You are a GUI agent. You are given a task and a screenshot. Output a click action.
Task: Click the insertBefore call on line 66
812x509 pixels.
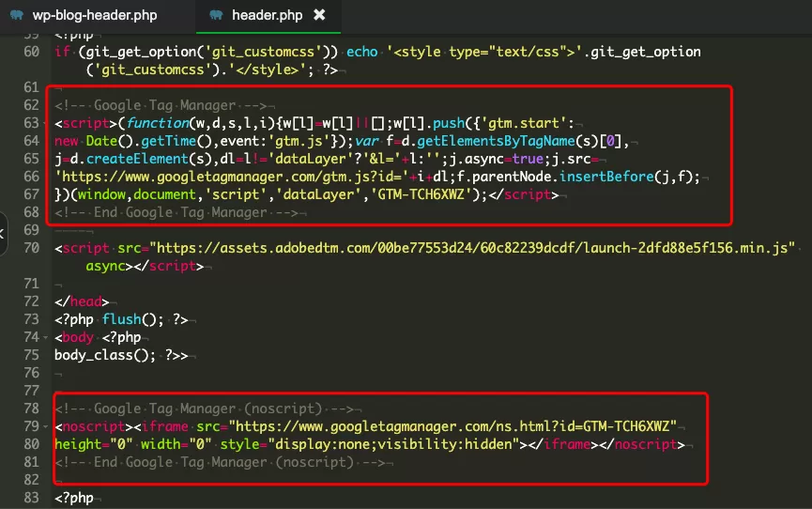pyautogui.click(x=606, y=177)
